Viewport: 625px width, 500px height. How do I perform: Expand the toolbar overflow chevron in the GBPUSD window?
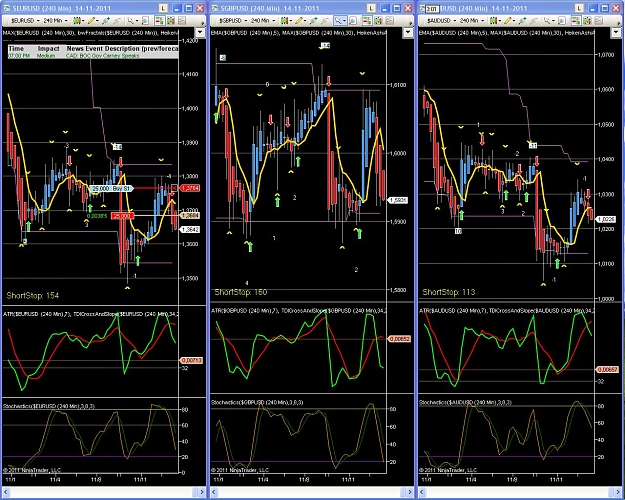coord(411,24)
